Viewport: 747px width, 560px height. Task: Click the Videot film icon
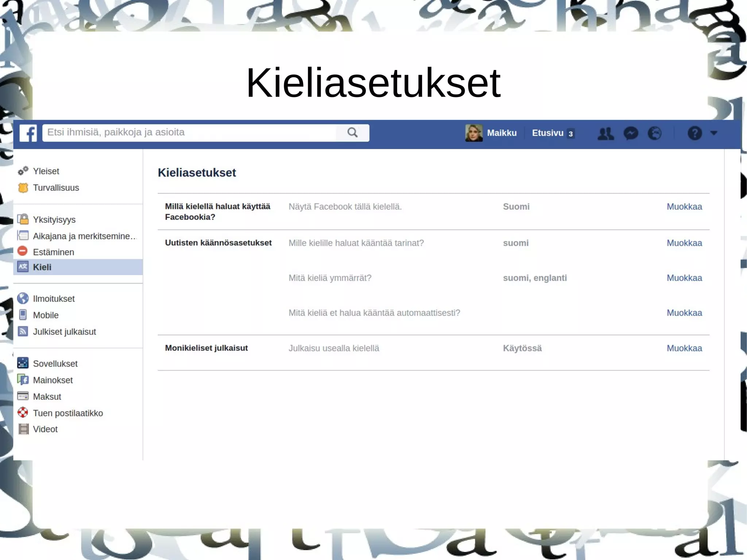[x=23, y=429]
